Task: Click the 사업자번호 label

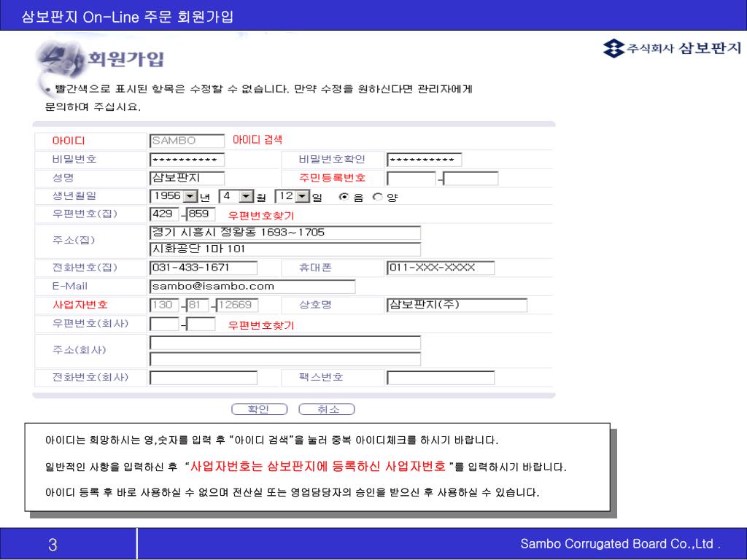Action: coord(80,305)
